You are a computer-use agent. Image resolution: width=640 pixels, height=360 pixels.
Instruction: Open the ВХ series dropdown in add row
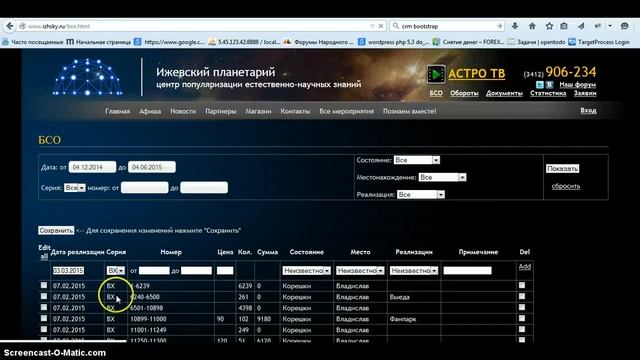click(x=116, y=270)
